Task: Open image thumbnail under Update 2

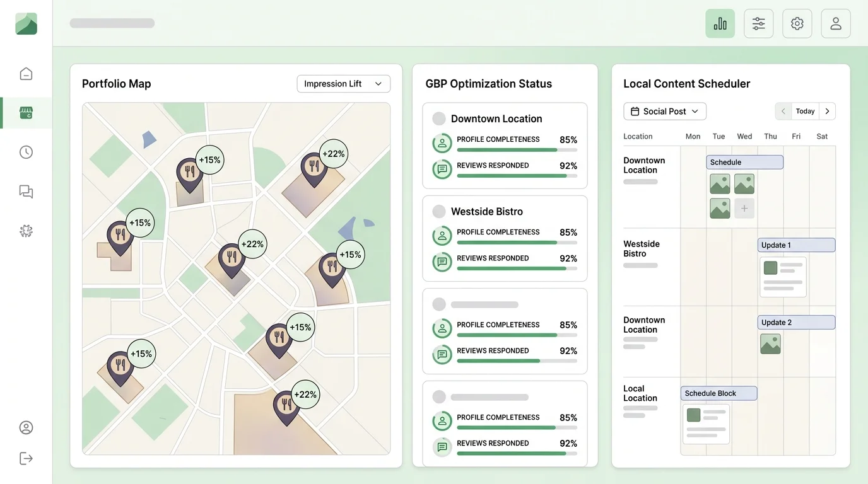Action: tap(770, 343)
